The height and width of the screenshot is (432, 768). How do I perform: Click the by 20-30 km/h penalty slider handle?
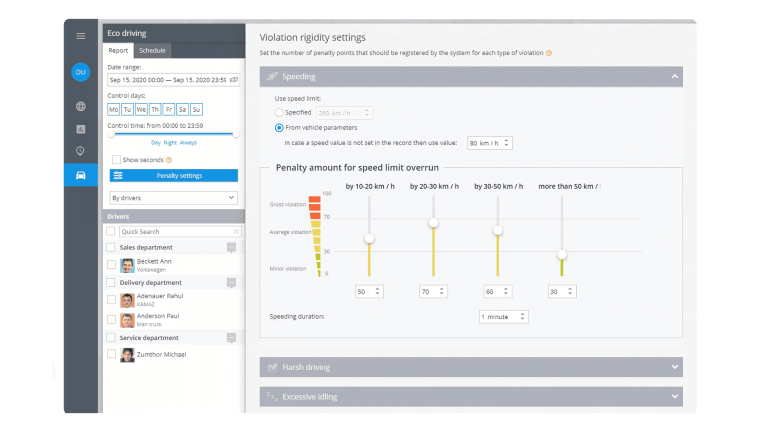434,223
